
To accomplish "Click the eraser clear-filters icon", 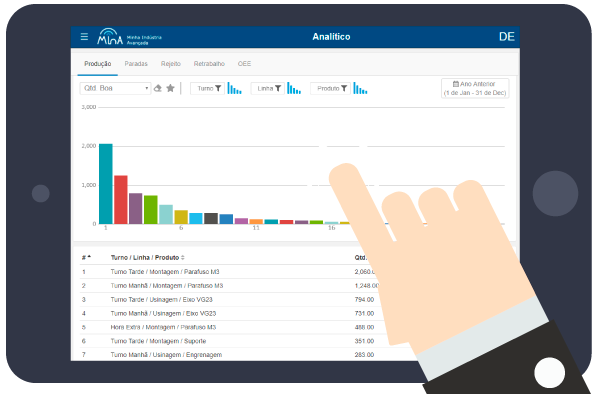I will [158, 88].
